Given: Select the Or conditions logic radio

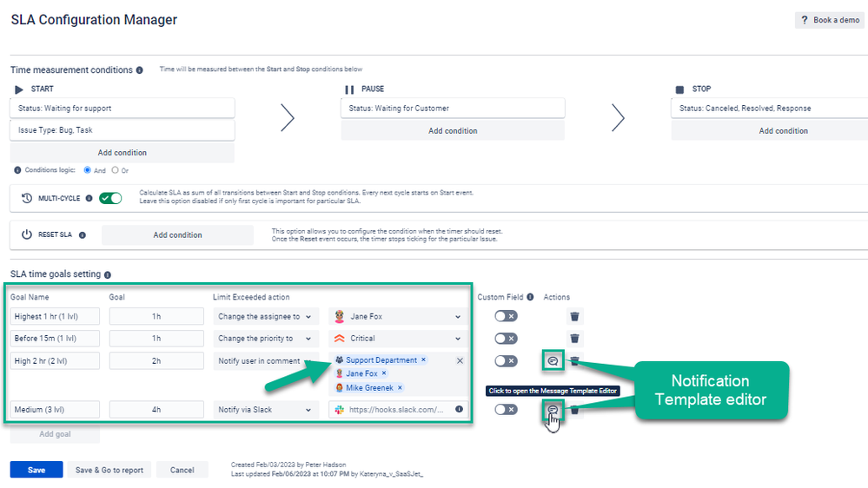Looking at the screenshot, I should [x=116, y=170].
